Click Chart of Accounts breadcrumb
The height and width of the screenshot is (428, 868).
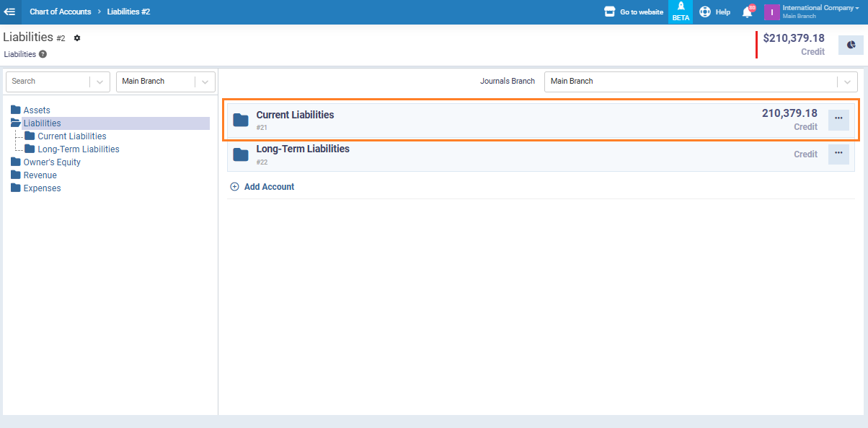coord(61,12)
